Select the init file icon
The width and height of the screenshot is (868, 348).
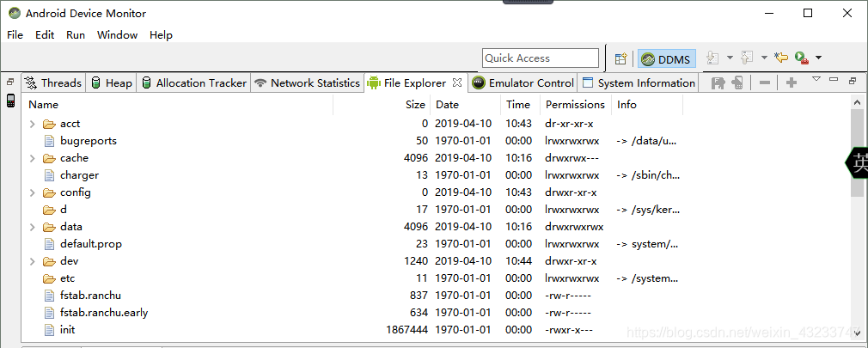point(50,330)
